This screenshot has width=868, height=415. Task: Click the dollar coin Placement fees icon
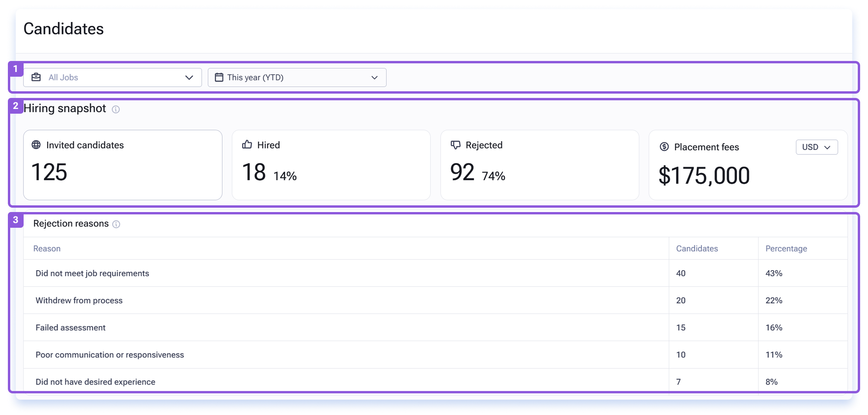tap(664, 147)
